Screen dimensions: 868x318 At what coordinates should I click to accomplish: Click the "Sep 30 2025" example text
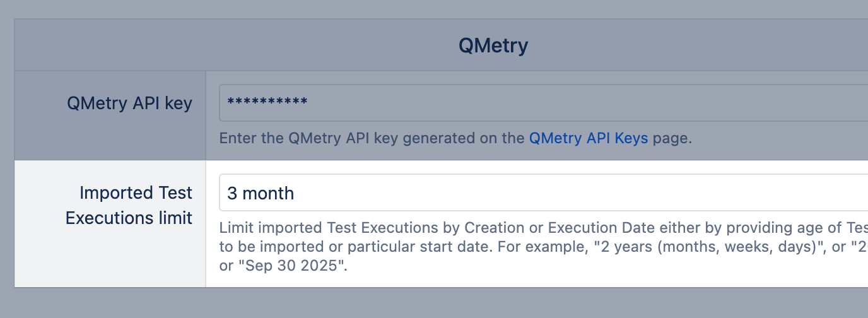point(292,266)
